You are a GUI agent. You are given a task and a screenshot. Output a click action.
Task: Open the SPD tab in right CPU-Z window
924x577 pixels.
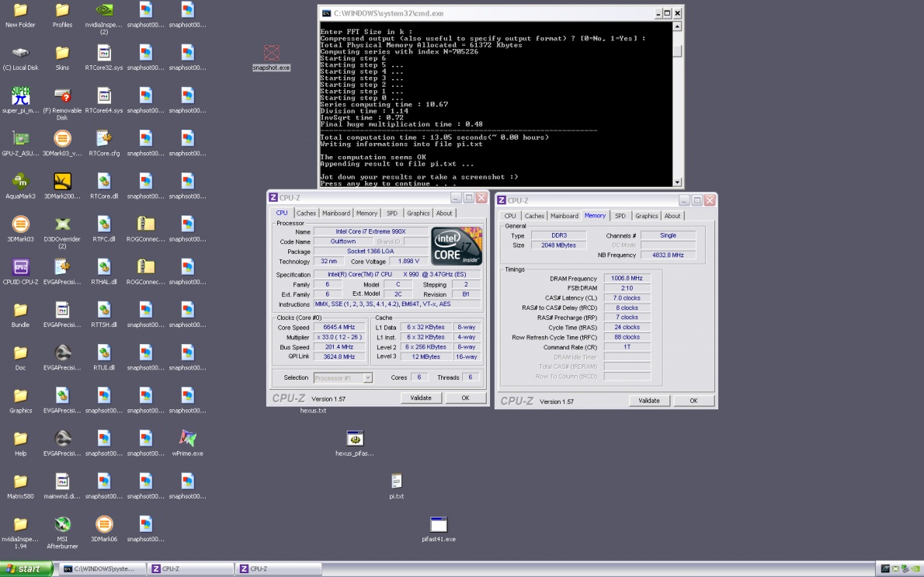pos(620,216)
